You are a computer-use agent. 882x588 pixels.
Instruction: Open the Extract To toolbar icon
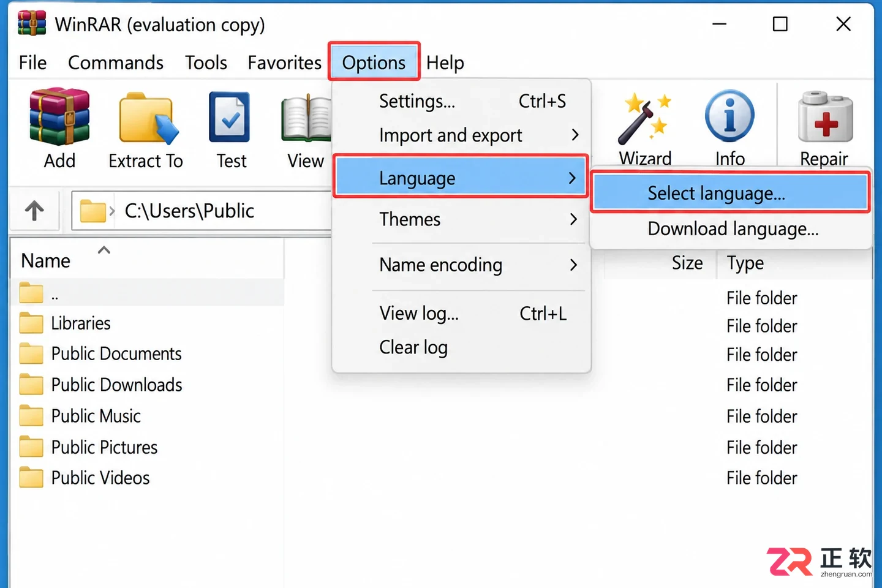pos(148,118)
